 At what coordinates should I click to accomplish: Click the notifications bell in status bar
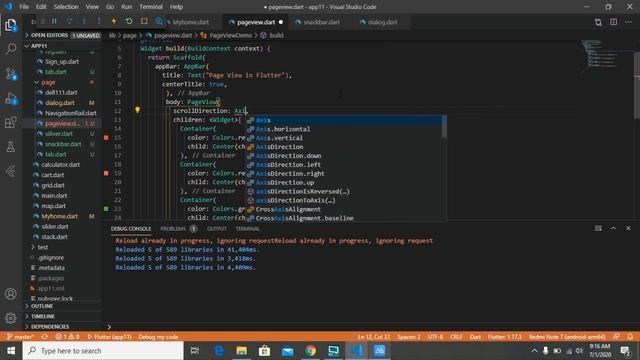click(x=630, y=337)
